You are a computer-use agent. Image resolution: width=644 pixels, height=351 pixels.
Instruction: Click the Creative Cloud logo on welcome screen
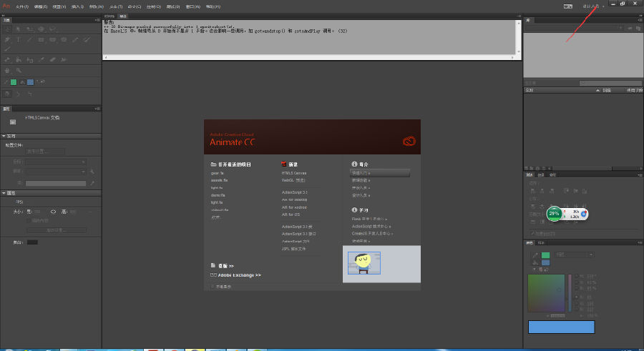(x=409, y=142)
